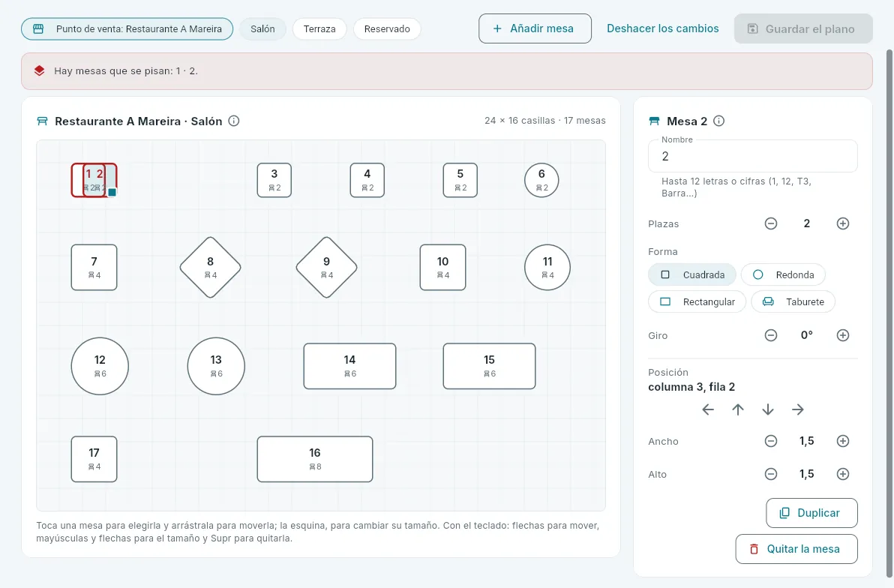Switch to the Terraza zone

(x=319, y=29)
